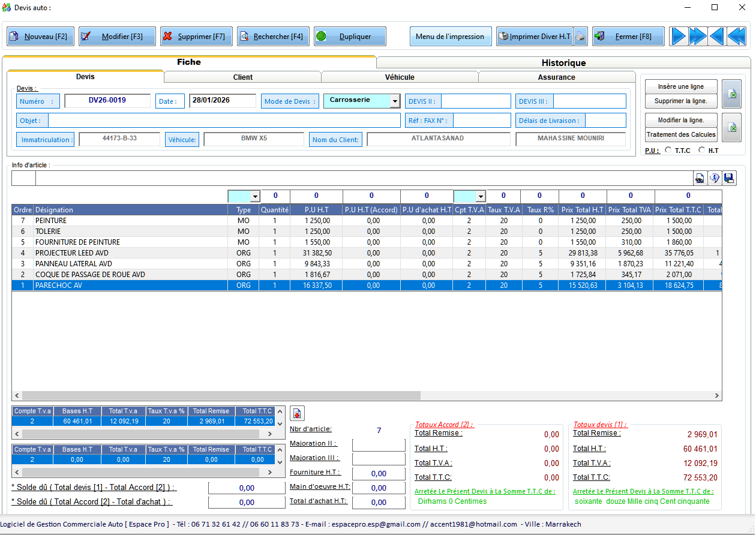The width and height of the screenshot is (756, 535).
Task: Click the Excel export icon beside Insère une ligne
Action: [731, 94]
